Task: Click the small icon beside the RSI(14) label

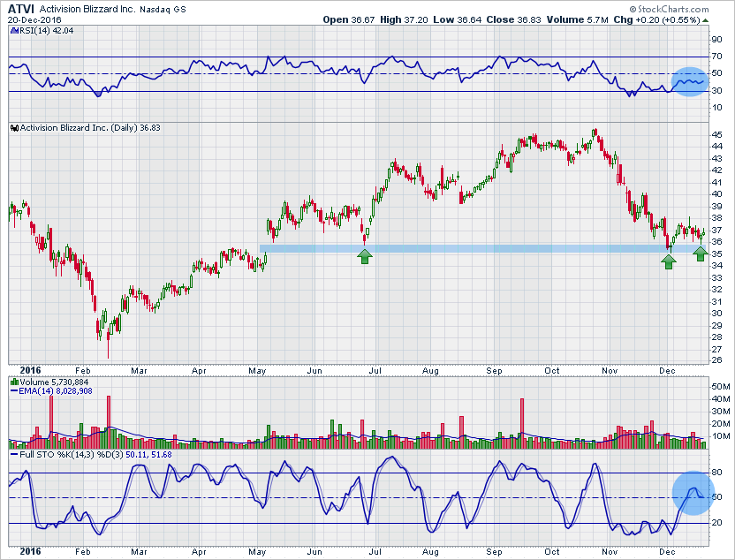Action: (x=14, y=29)
